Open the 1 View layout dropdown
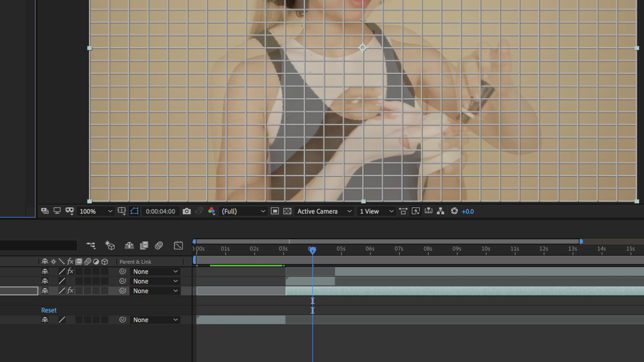Image resolution: width=644 pixels, height=362 pixels. 376,212
